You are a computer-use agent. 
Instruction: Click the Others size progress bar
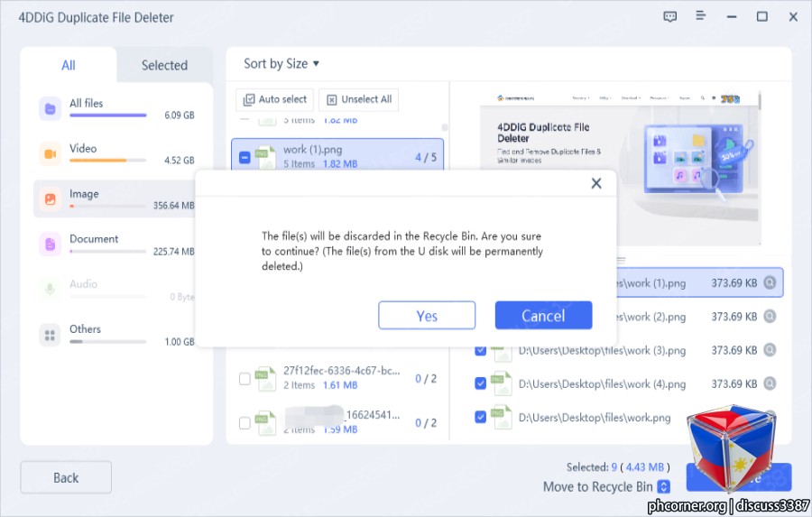point(108,342)
